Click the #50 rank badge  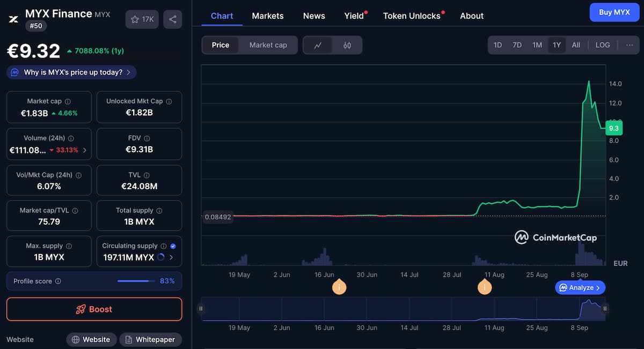pyautogui.click(x=35, y=26)
